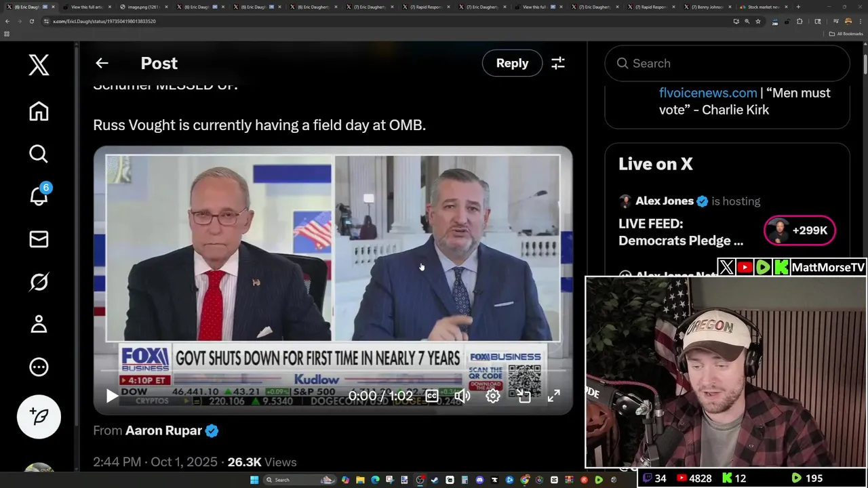
Task: Mute the video with speaker icon
Action: (x=462, y=396)
